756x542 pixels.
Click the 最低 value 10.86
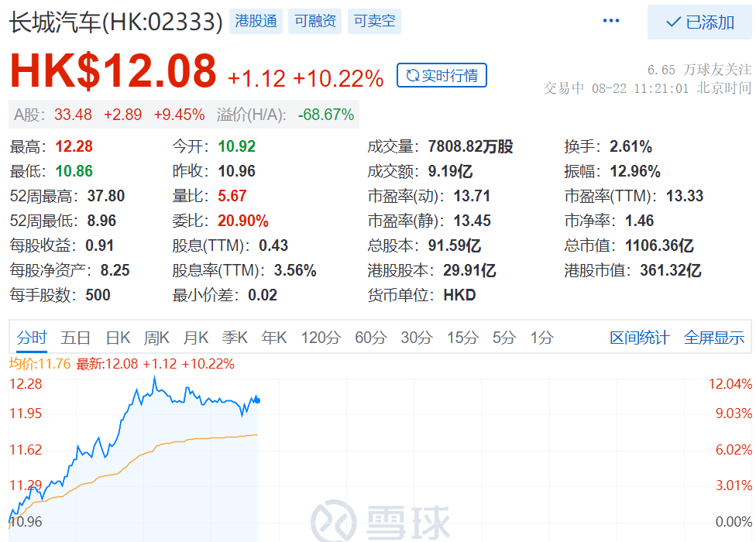coord(74,171)
